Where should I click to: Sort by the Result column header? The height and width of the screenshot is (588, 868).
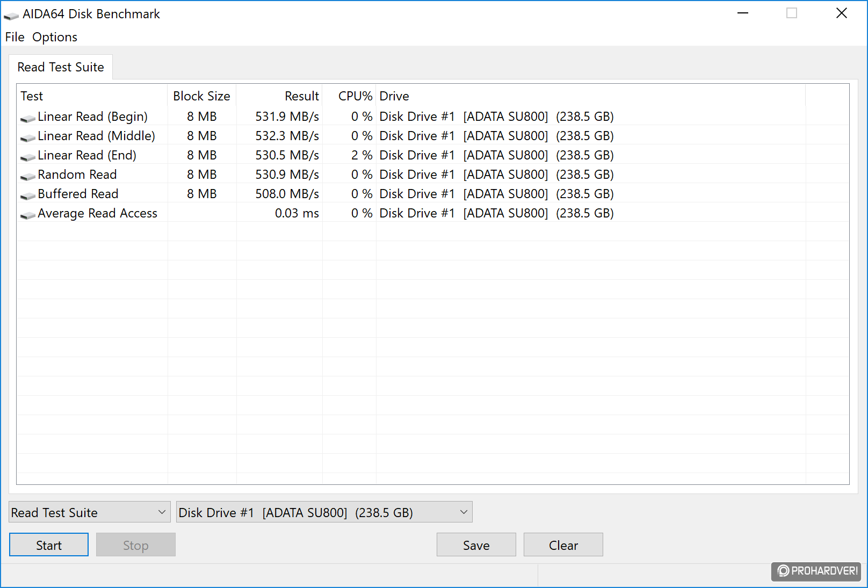coord(279,96)
